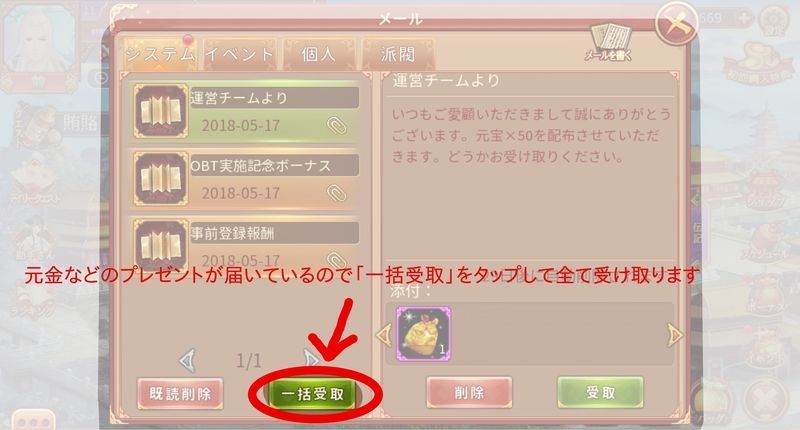Screen dimensions: 800x430
Task: Switch to the イベント tab
Action: pos(240,54)
